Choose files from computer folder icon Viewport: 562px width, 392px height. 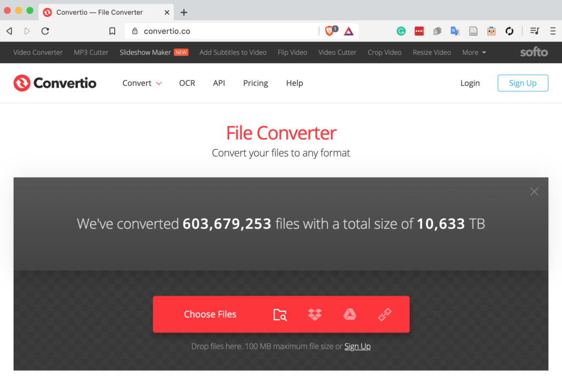pyautogui.click(x=280, y=315)
